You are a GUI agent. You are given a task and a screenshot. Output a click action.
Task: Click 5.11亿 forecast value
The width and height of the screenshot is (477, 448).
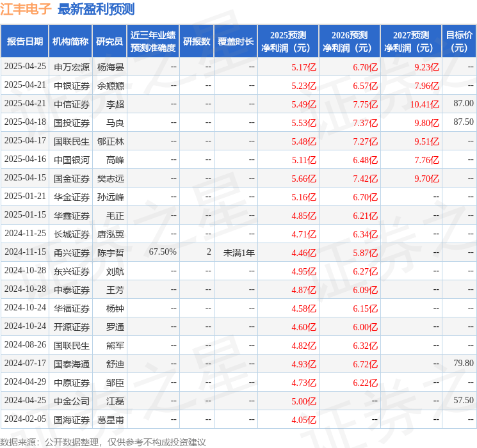(304, 160)
